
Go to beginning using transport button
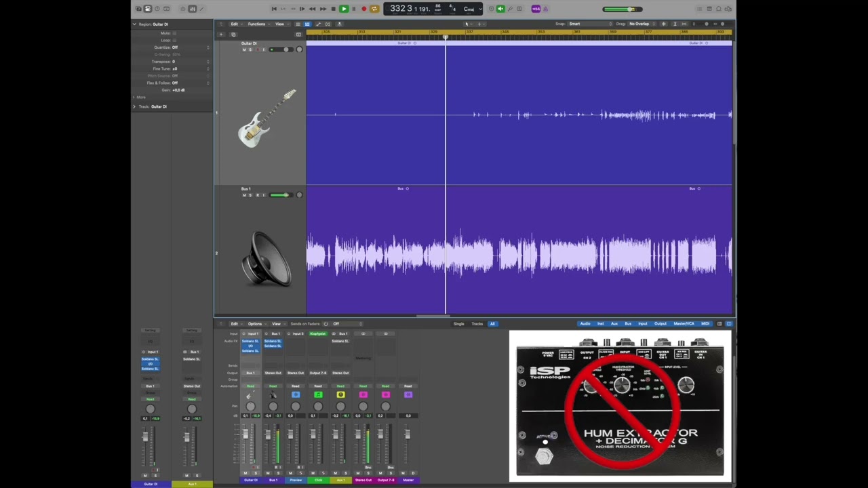pos(274,9)
